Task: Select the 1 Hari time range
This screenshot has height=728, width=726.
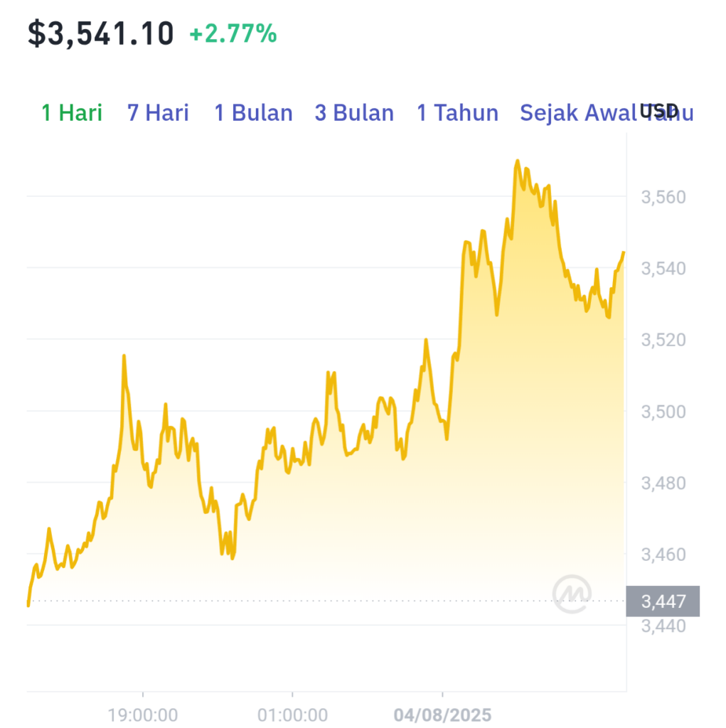Action: [x=72, y=113]
